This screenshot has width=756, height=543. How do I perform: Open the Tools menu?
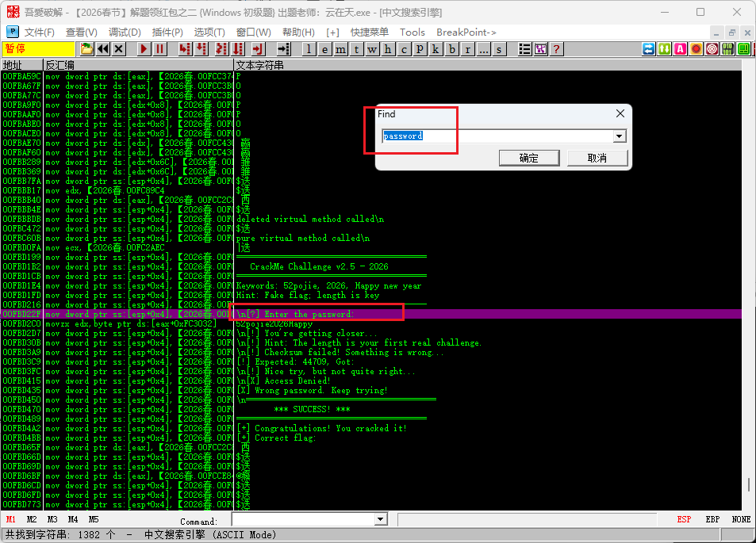pos(413,33)
